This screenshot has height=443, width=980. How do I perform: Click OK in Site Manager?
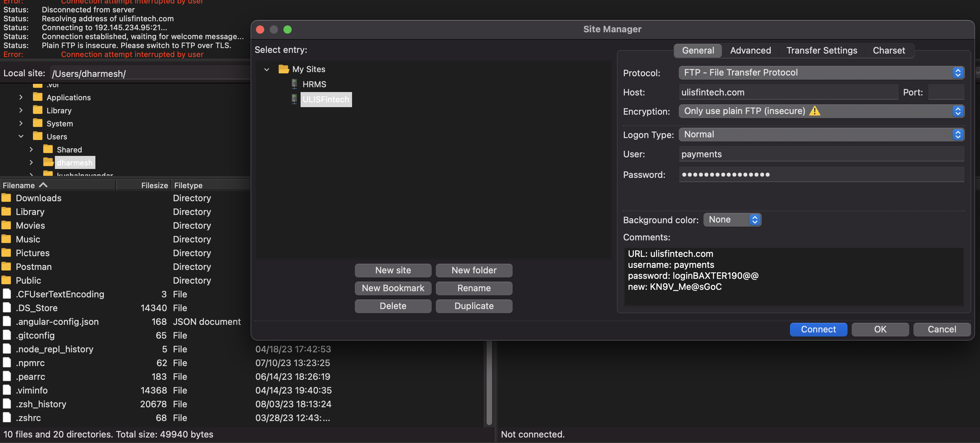(880, 329)
